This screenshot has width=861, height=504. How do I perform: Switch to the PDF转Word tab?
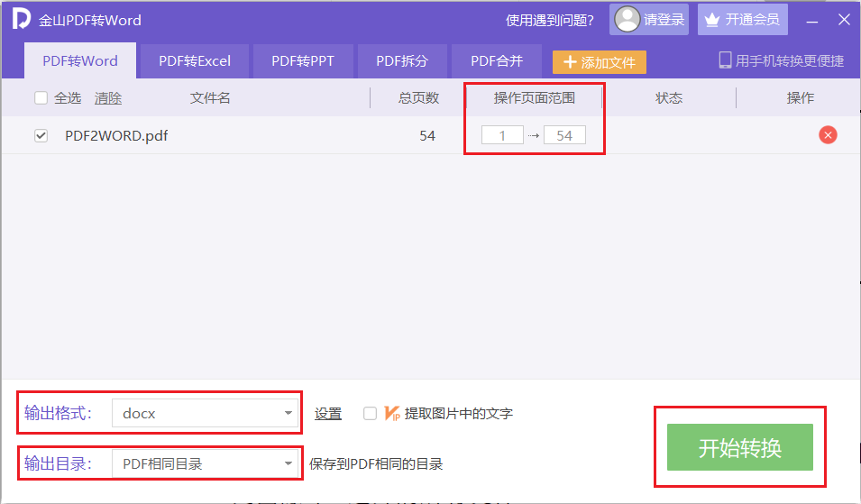coord(80,60)
